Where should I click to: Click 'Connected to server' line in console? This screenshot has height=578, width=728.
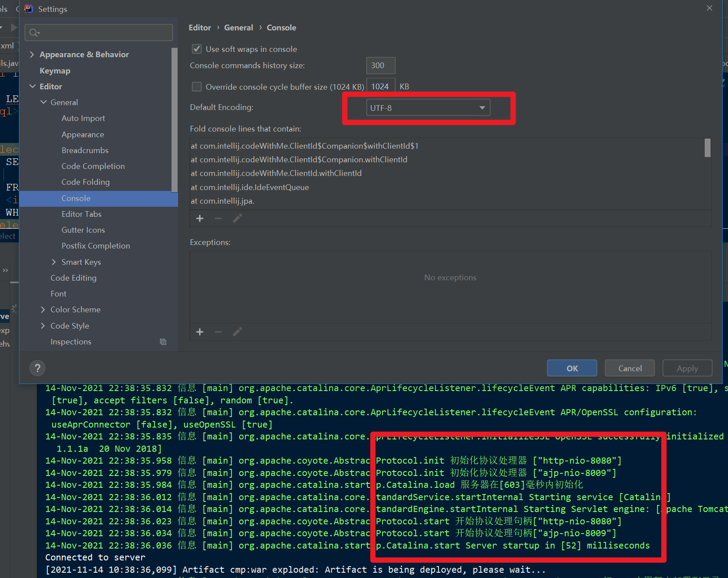(95, 558)
